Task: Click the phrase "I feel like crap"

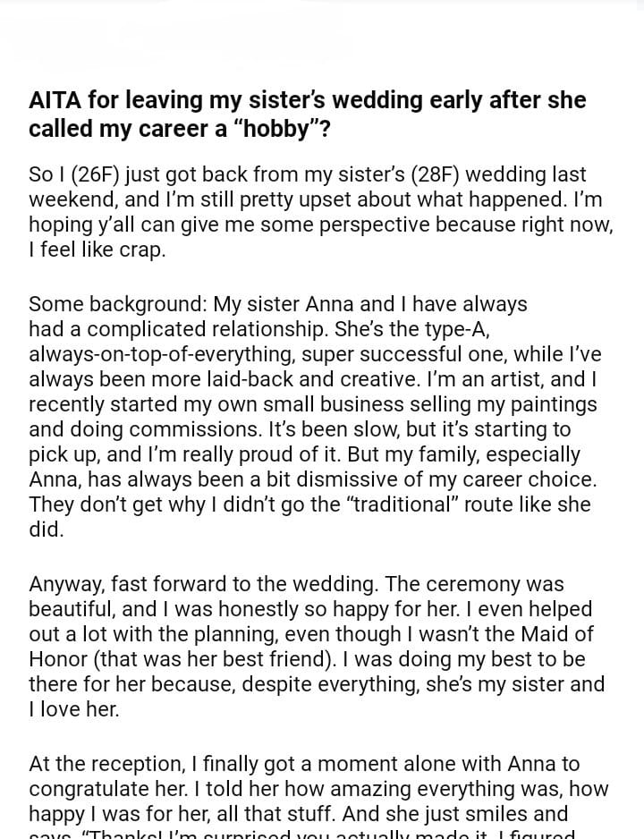Action: [97, 250]
